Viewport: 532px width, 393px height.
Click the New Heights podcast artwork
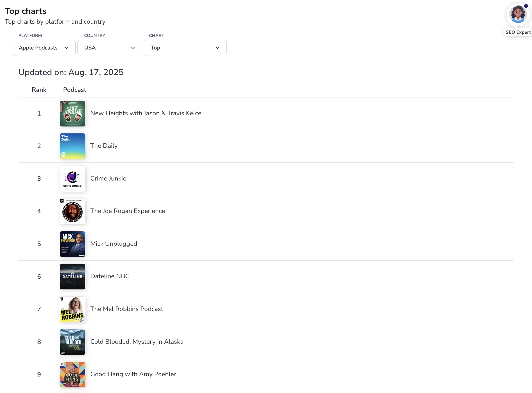click(72, 114)
